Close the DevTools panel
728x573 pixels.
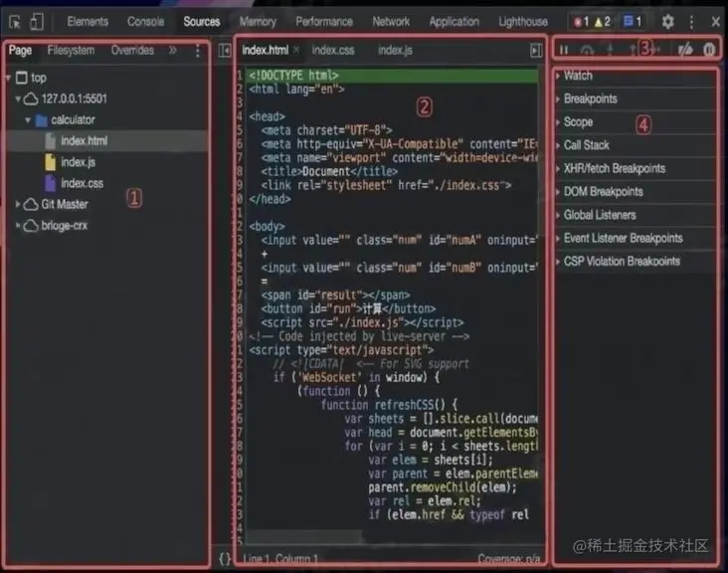tap(715, 21)
